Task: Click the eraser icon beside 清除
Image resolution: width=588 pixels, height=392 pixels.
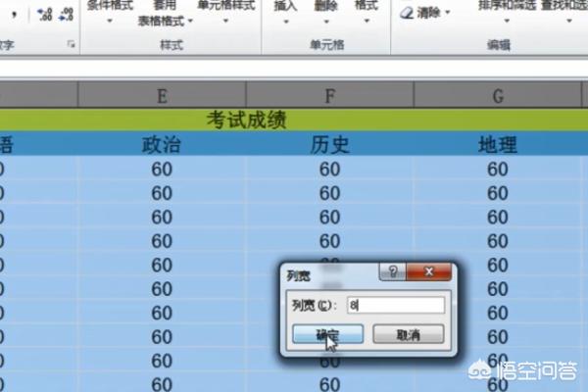Action: pyautogui.click(x=407, y=14)
